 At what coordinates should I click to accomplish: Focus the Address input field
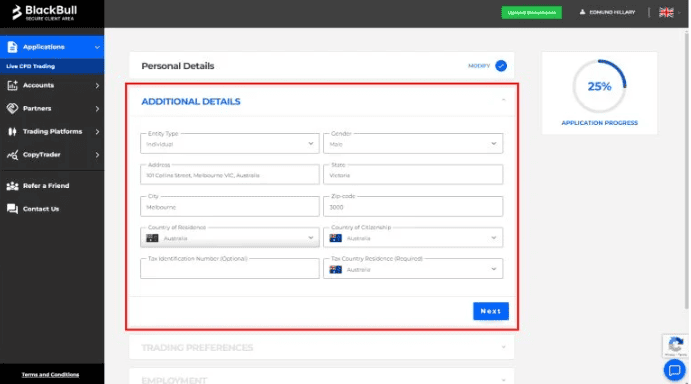(230, 175)
